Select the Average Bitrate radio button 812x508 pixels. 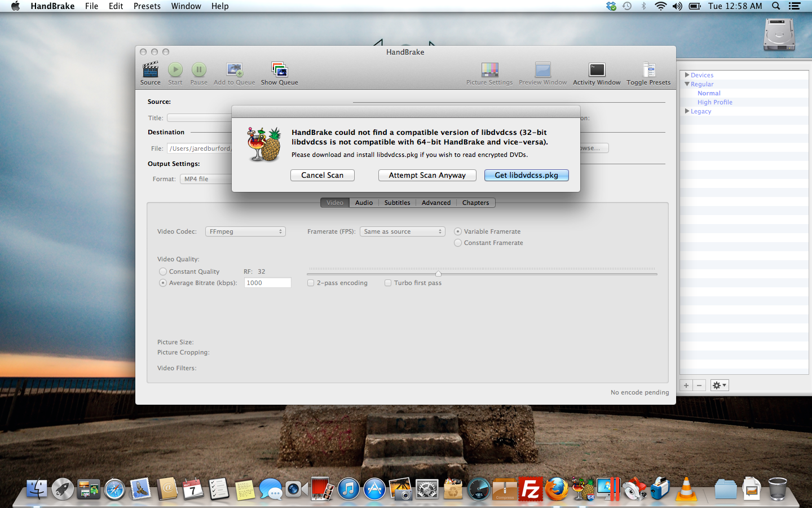pos(163,283)
